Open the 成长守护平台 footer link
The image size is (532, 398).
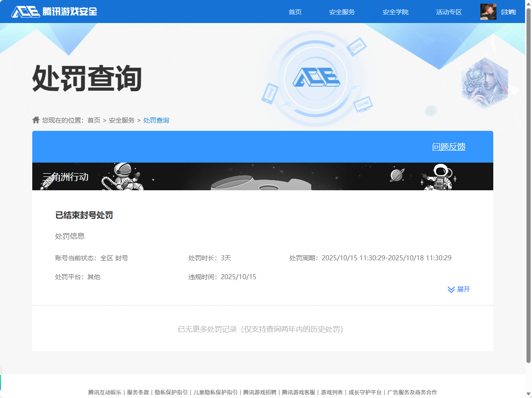[x=365, y=392]
